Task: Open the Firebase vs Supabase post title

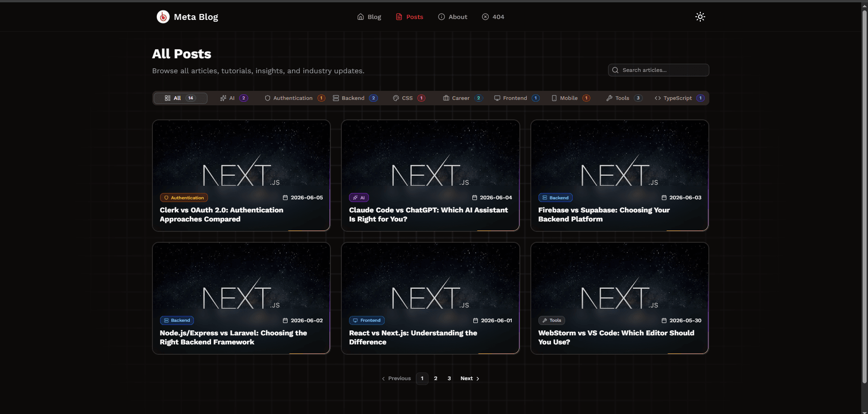Action: point(604,215)
